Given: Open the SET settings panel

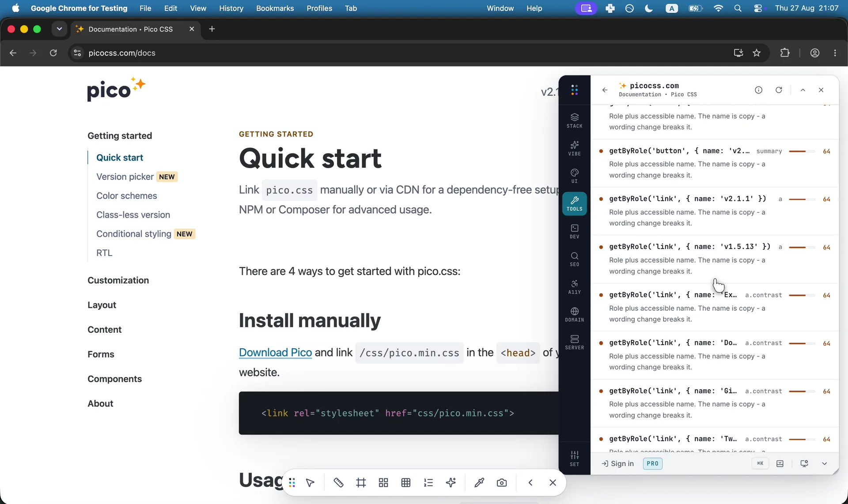Looking at the screenshot, I should (x=574, y=459).
